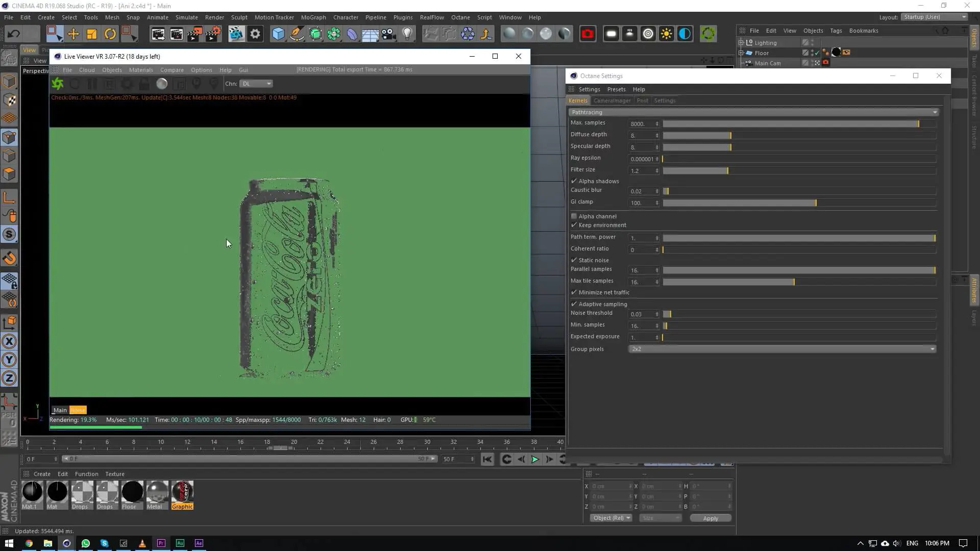
Task: Select the Spline Pen tool
Action: click(x=297, y=34)
